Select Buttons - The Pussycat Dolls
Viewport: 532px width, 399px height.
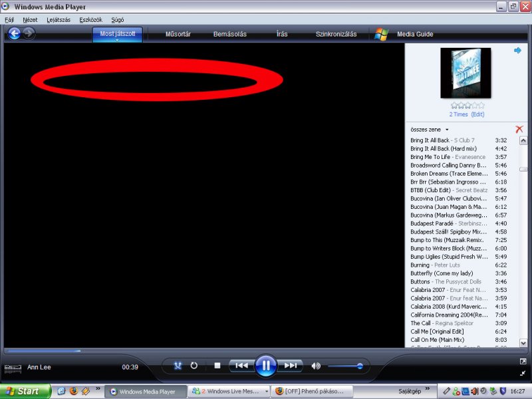pos(458,281)
